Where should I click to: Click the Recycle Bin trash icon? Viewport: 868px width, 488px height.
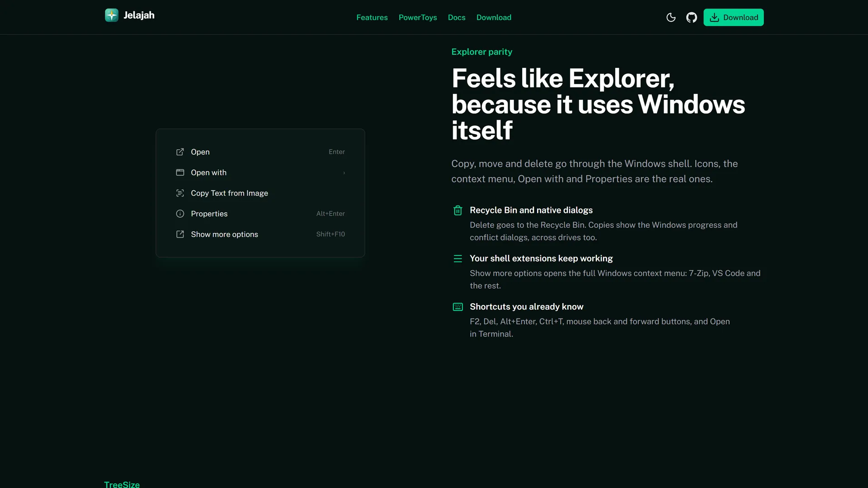458,210
